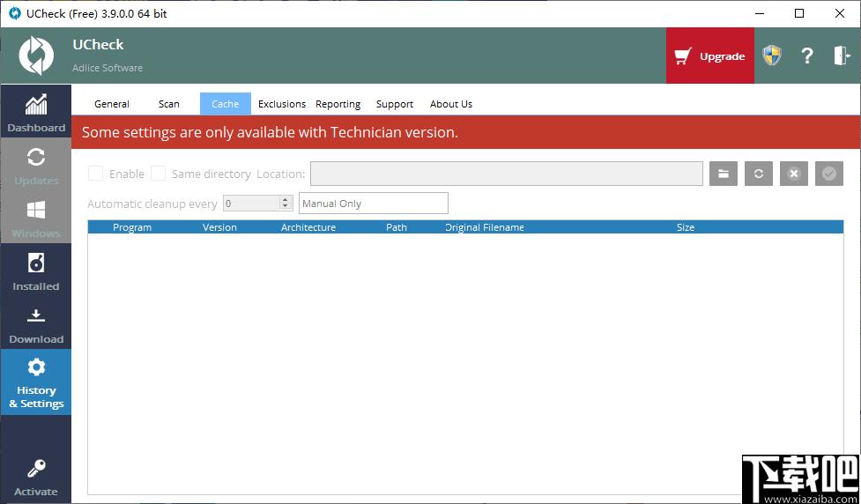The height and width of the screenshot is (504, 861).
Task: Open the Activate key section
Action: (36, 477)
